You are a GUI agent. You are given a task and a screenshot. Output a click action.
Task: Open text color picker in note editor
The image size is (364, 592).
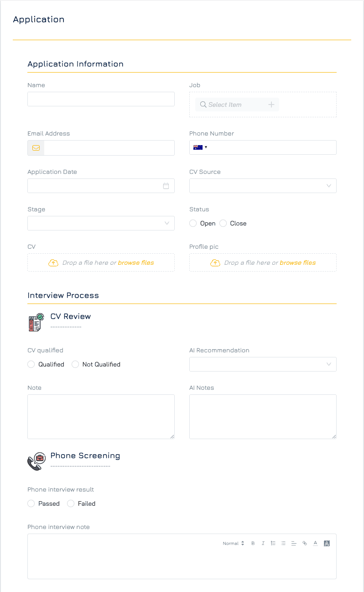pos(315,543)
